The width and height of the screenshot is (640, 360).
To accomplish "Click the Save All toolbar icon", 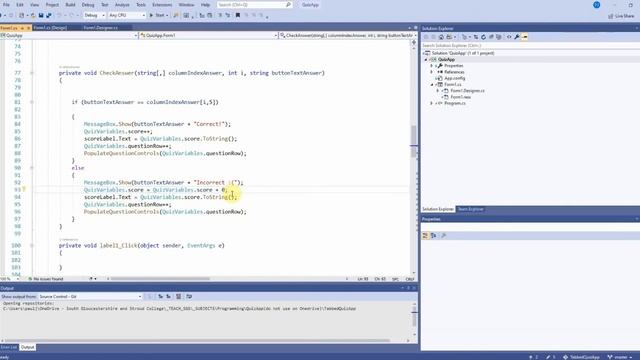I will [49, 16].
